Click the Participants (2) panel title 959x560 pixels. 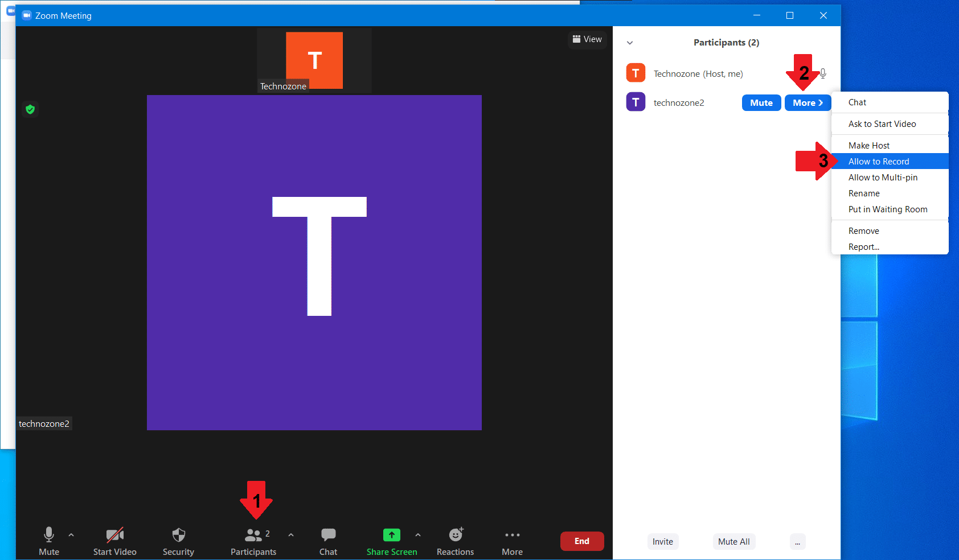tap(726, 43)
